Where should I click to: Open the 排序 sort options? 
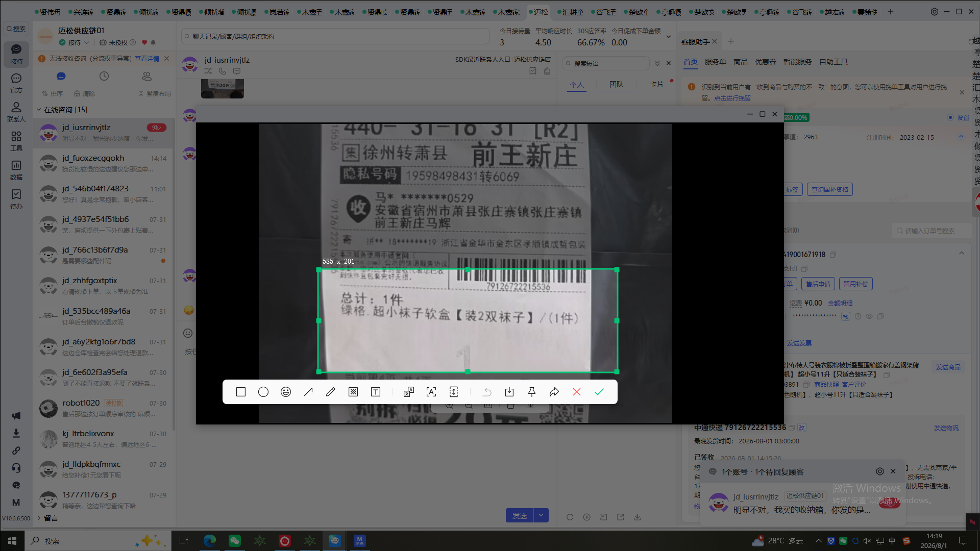pyautogui.click(x=52, y=94)
